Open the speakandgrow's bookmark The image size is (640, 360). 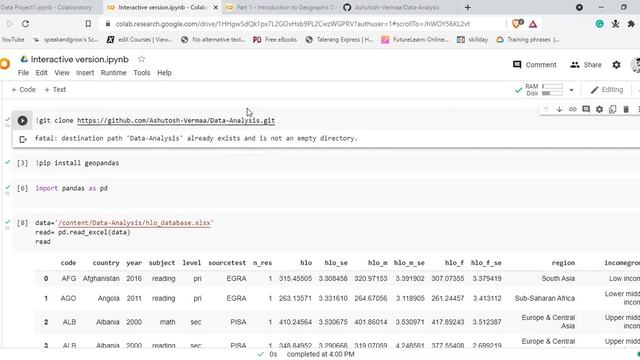click(65, 40)
